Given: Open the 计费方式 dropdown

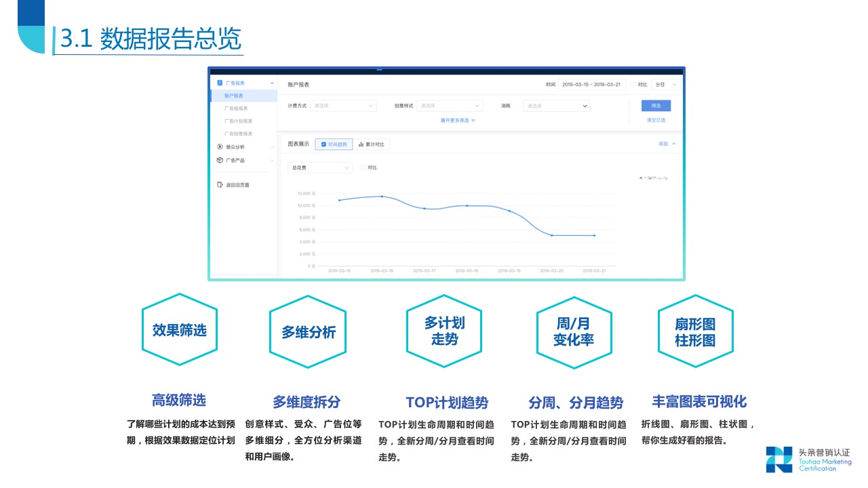Looking at the screenshot, I should [343, 106].
